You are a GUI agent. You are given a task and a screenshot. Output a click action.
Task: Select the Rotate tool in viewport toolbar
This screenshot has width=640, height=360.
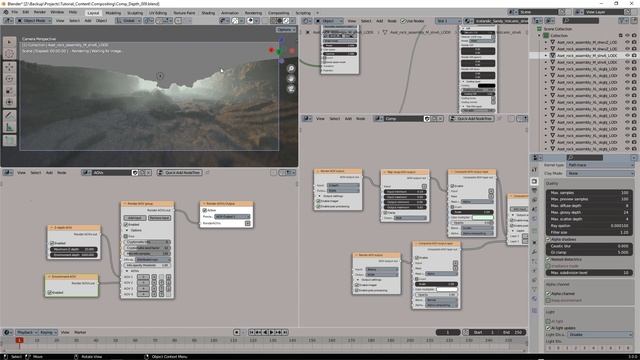(10, 79)
